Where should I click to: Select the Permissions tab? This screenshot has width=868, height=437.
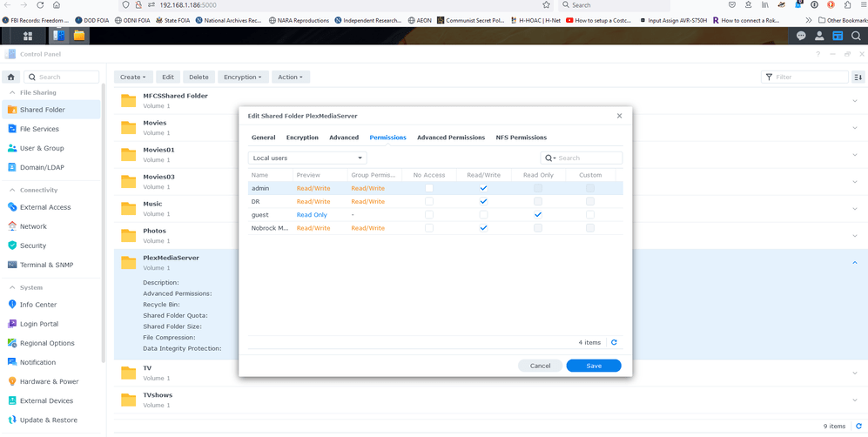point(388,138)
